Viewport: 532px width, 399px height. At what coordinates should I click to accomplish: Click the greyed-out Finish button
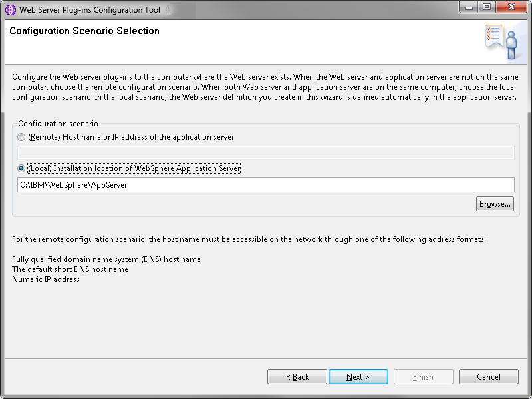point(423,377)
